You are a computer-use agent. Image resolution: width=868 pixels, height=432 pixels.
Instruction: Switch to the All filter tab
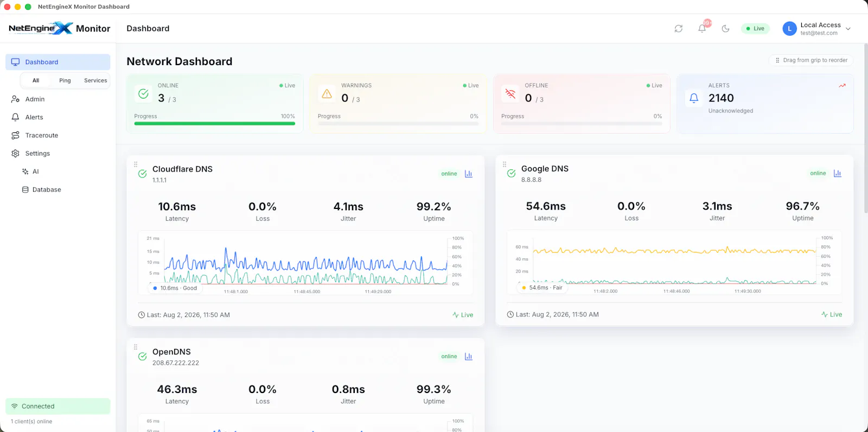pyautogui.click(x=36, y=80)
